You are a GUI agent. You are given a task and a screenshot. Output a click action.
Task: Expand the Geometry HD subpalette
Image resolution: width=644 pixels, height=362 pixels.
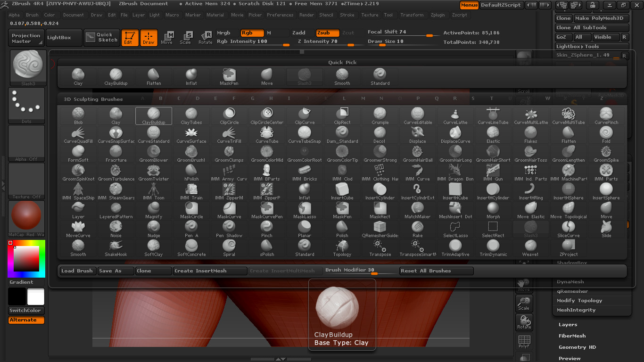(577, 347)
